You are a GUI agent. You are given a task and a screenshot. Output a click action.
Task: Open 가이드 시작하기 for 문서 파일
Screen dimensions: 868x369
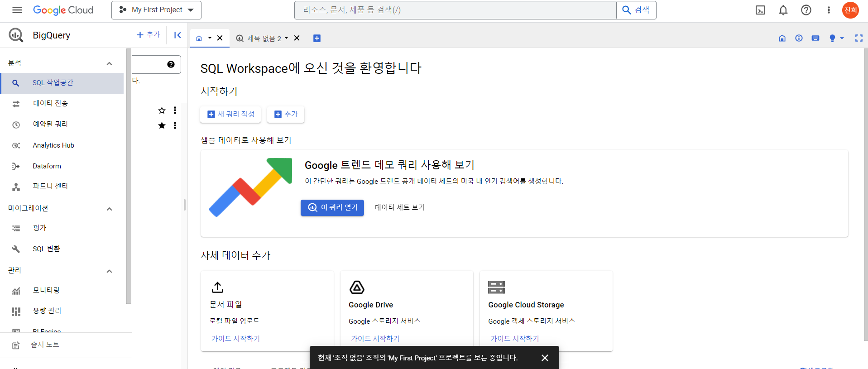[235, 339]
